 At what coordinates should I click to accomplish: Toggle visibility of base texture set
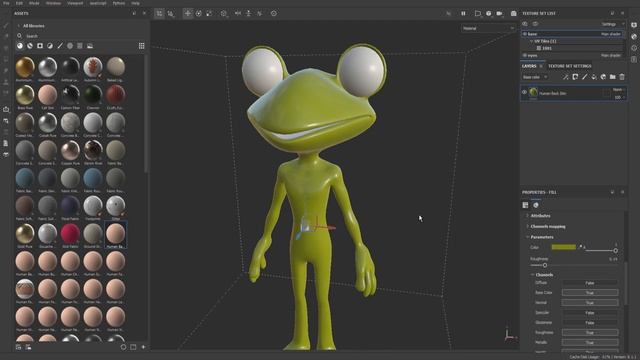point(525,34)
